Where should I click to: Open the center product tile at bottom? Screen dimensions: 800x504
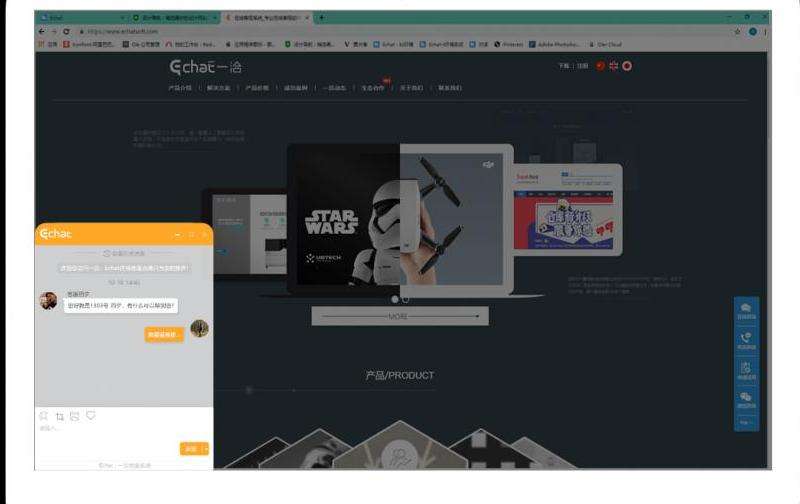coord(400,445)
